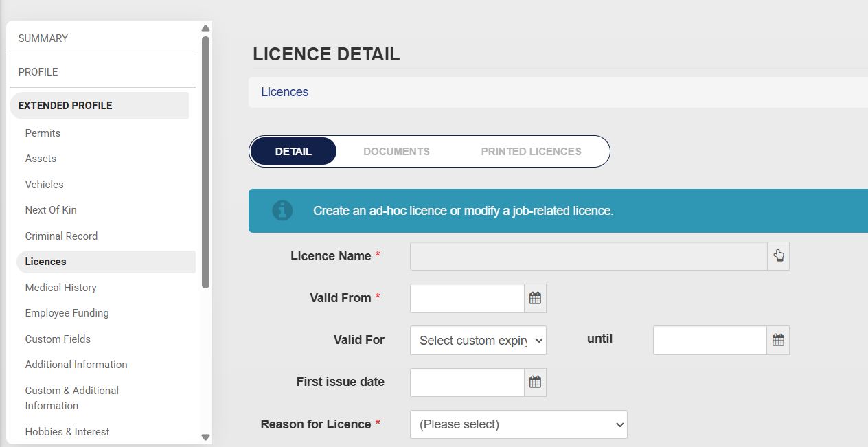Open the Reason for Licence dropdown

click(x=518, y=424)
